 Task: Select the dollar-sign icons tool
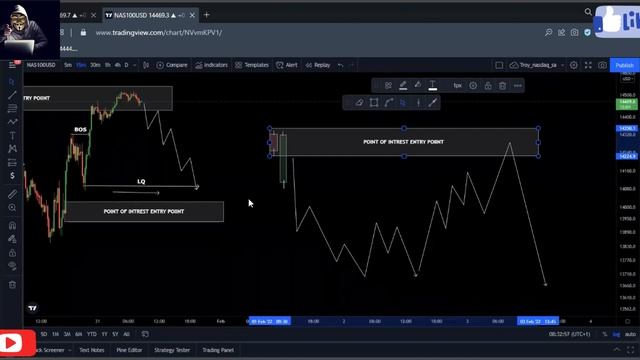(12, 176)
